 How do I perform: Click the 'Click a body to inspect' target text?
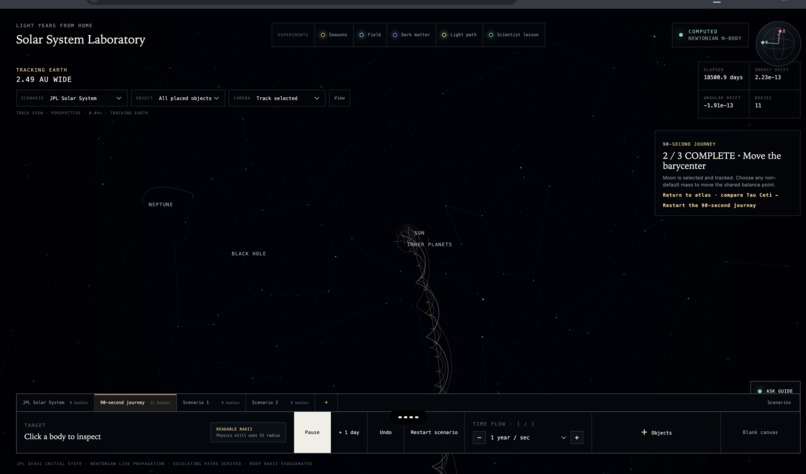pyautogui.click(x=62, y=436)
